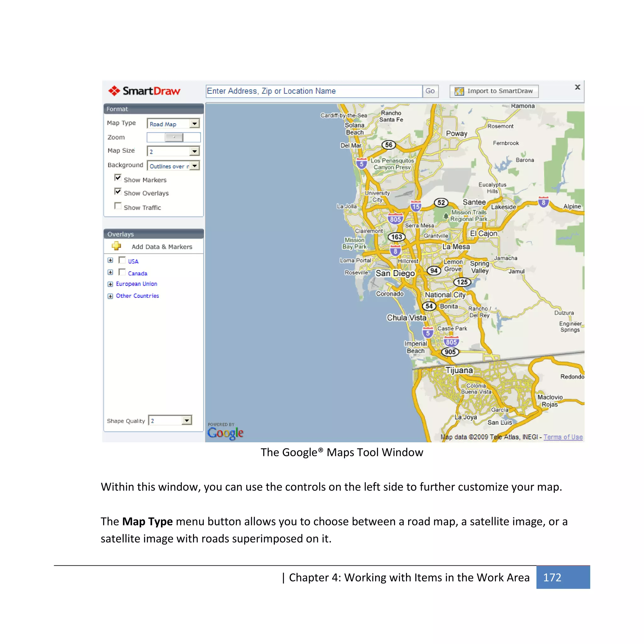Viewport: 644px width, 644px height.
Task: Click the Route 52 marker near Santee
Action: [441, 202]
